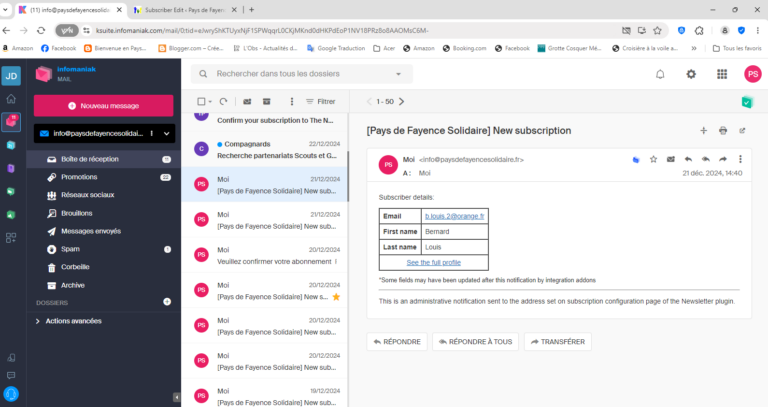The width and height of the screenshot is (768, 407).
Task: Open the notifications bell
Action: coord(660,74)
